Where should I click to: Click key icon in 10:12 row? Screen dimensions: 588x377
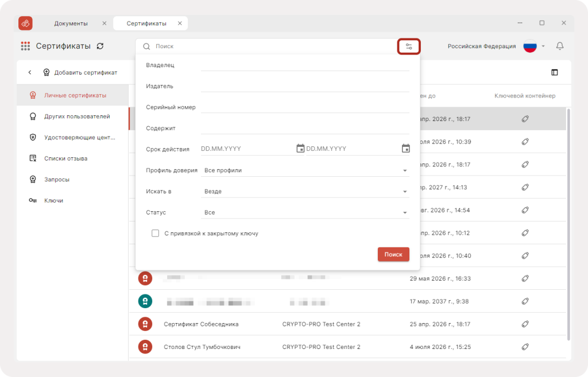[525, 233]
